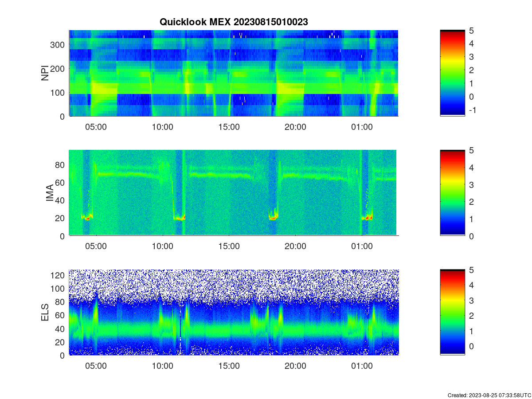Click the "01:00" time label under NPI plot
The image size is (532, 399).
coord(362,127)
